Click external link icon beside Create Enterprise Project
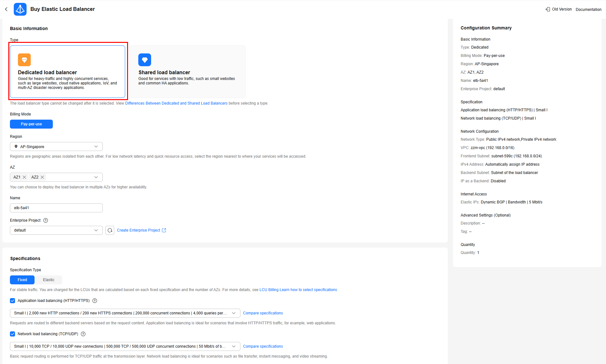 pos(164,230)
